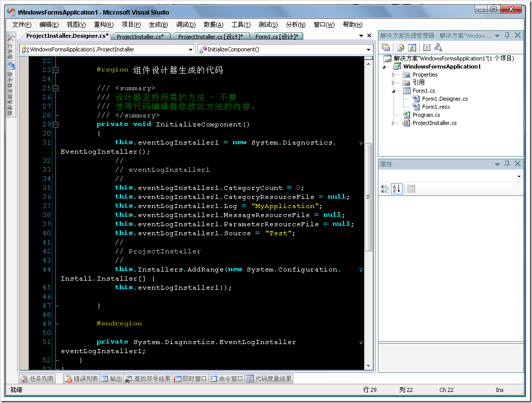Collapse the #region at line 23
532x403 pixels.
(x=56, y=70)
